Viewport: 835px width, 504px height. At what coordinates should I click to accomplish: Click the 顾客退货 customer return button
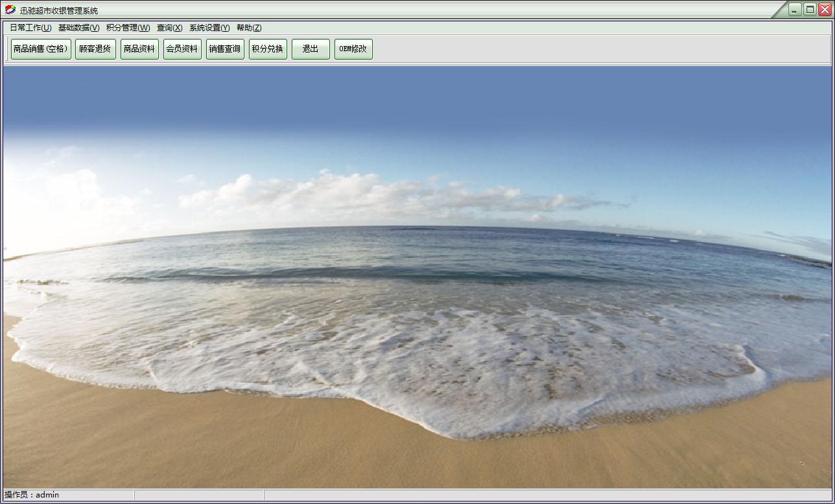point(95,49)
